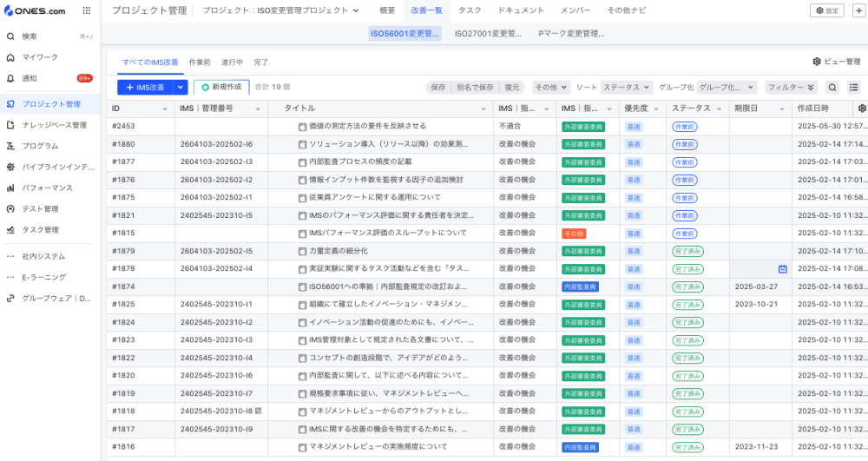Viewport: 868px width, 461px height.
Task: Click the 完了済み status tag of #1874
Action: [x=687, y=286]
